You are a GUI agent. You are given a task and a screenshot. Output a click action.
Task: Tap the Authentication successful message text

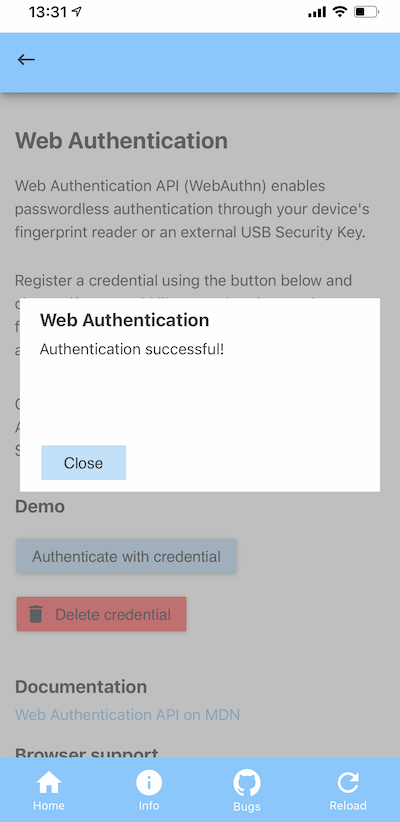pyautogui.click(x=132, y=349)
